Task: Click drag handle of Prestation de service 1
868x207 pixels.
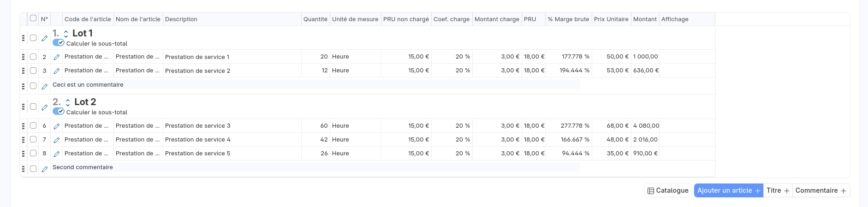Action: (x=23, y=57)
